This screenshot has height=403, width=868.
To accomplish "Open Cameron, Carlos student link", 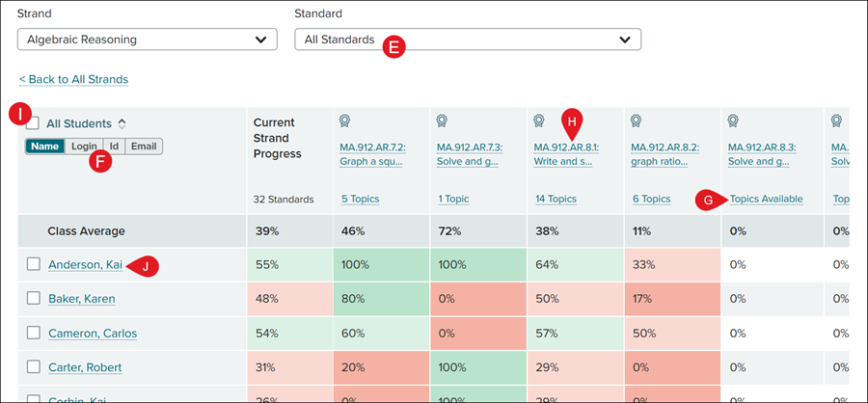I will (93, 334).
